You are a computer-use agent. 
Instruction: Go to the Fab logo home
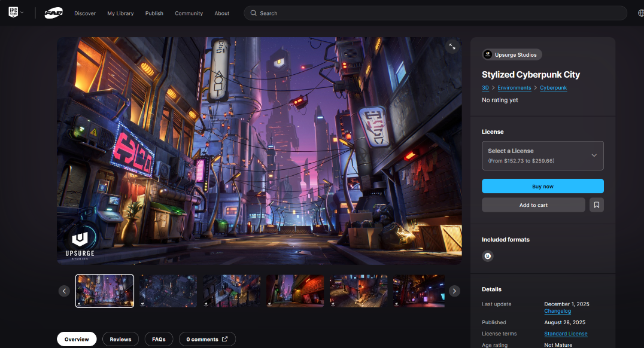click(53, 13)
